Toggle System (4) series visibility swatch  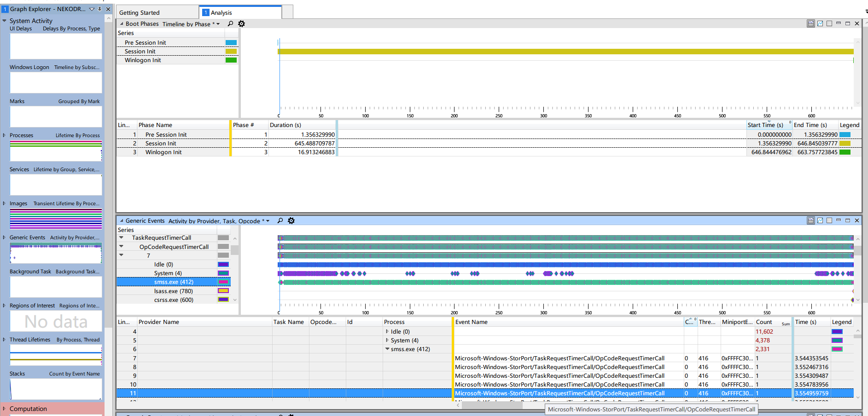(x=223, y=273)
